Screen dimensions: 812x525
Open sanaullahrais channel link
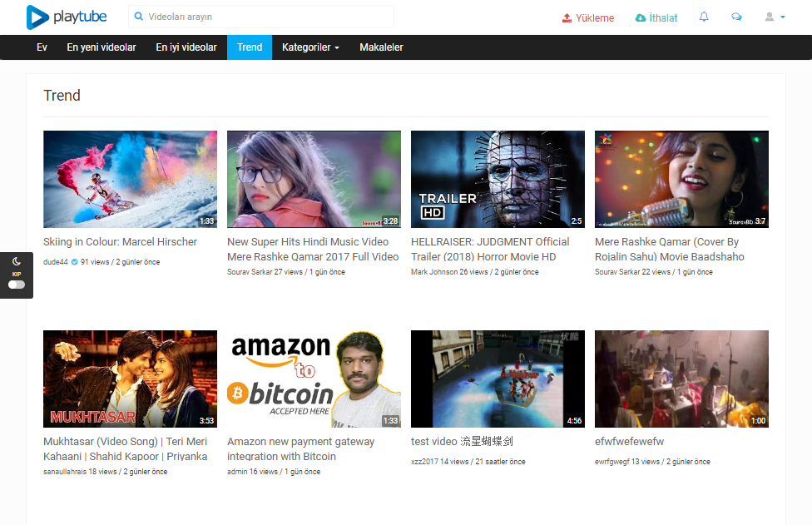tap(65, 472)
